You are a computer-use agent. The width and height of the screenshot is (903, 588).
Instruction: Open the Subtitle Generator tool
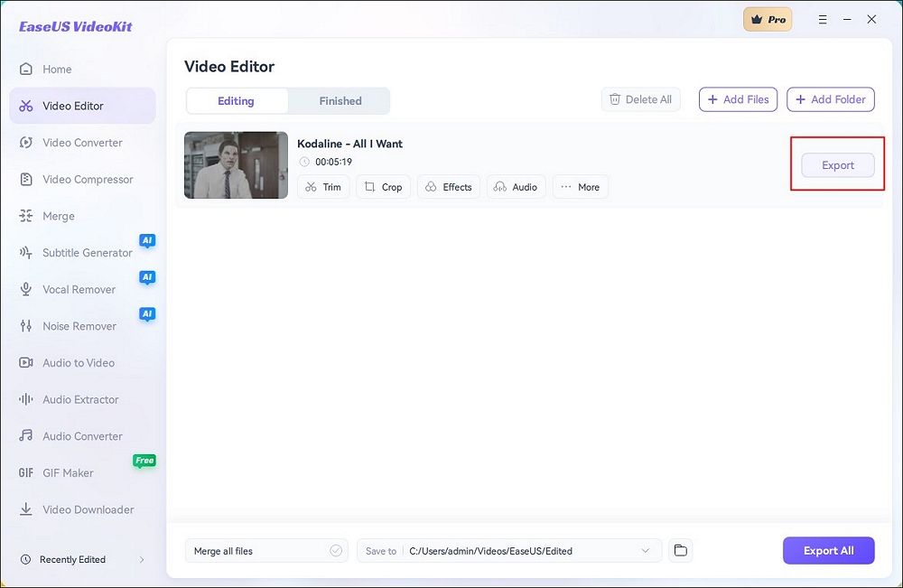pos(87,253)
